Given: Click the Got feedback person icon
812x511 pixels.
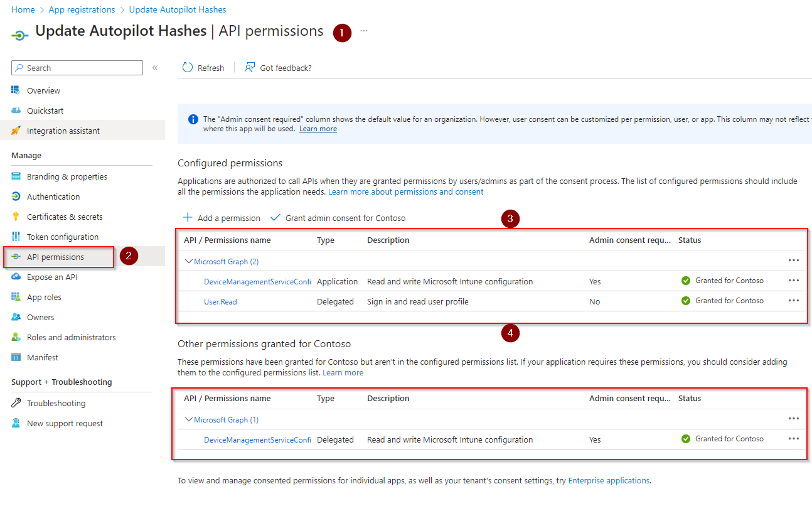Looking at the screenshot, I should [x=250, y=67].
